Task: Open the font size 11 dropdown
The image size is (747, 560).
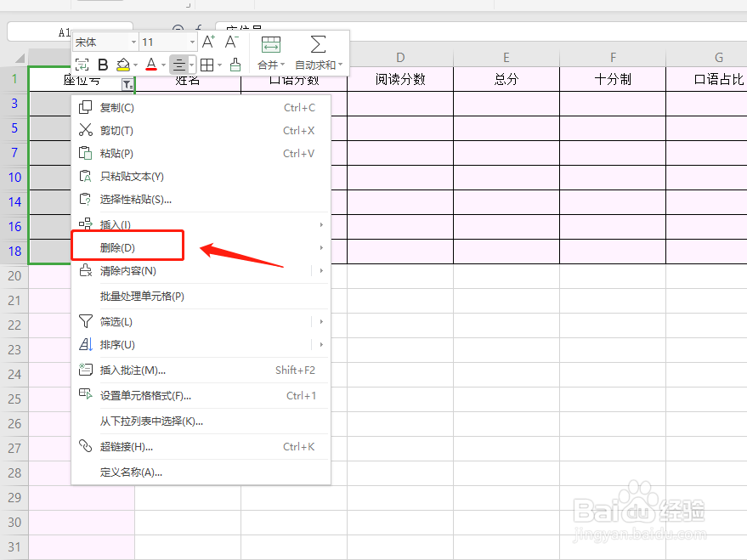Action: tap(167, 42)
